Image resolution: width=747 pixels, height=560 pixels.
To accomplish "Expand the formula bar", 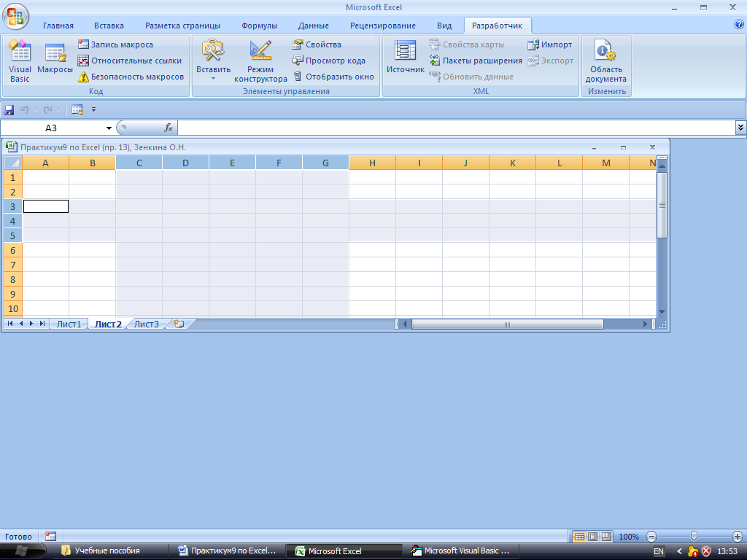I will pyautogui.click(x=740, y=127).
